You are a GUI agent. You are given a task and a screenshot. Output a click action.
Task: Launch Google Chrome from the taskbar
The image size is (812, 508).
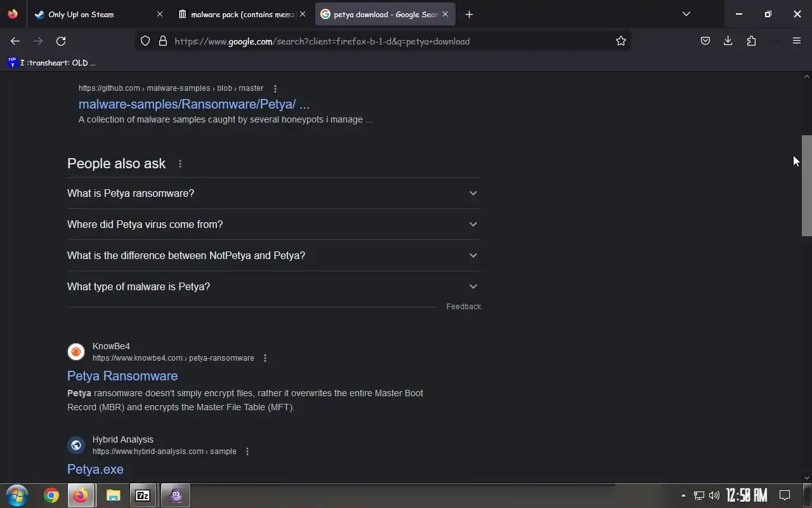(51, 495)
